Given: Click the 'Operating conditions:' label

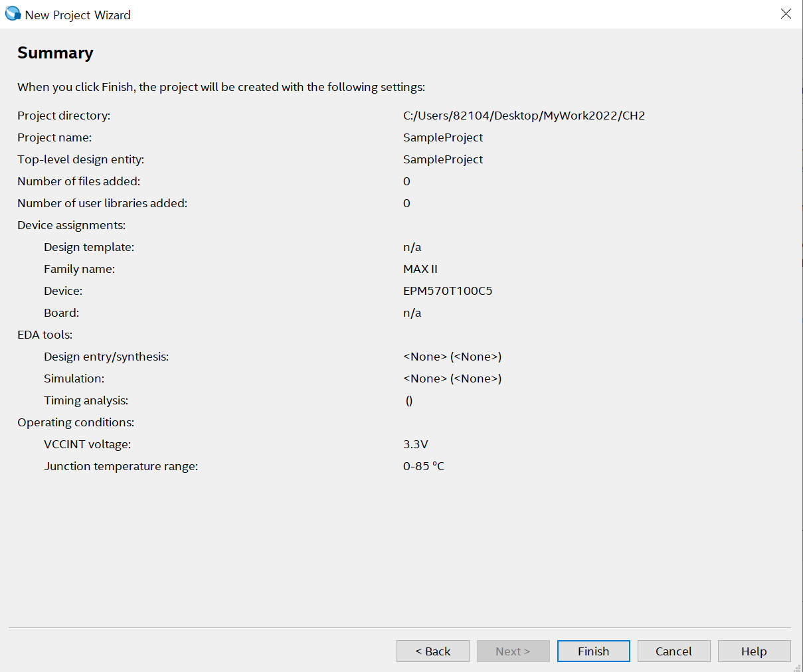Looking at the screenshot, I should (76, 422).
